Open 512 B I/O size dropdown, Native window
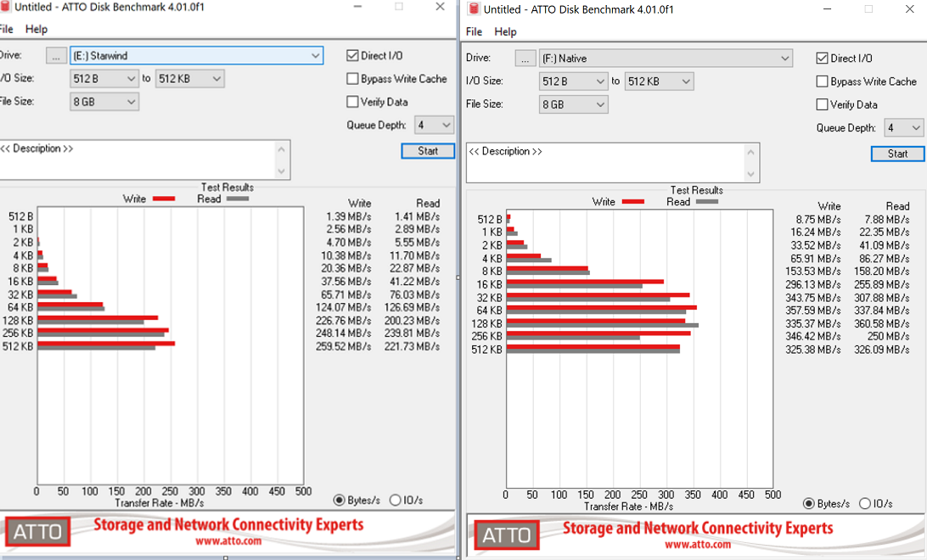 574,81
